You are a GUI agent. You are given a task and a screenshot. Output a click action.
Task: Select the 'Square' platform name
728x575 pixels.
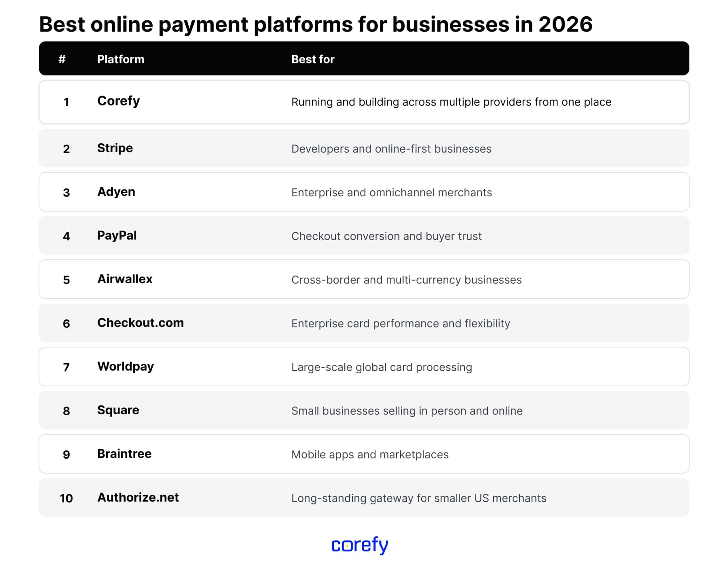pyautogui.click(x=118, y=410)
